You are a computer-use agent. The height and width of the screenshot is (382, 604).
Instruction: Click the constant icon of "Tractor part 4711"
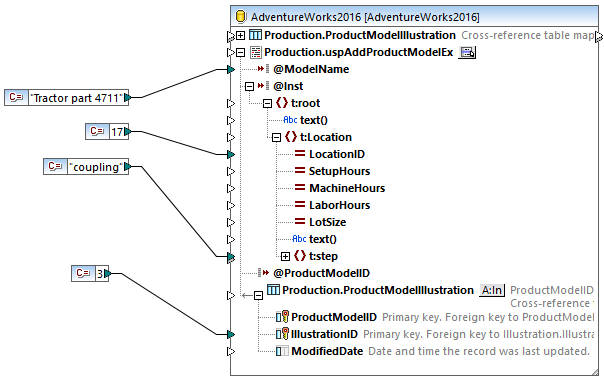17,97
